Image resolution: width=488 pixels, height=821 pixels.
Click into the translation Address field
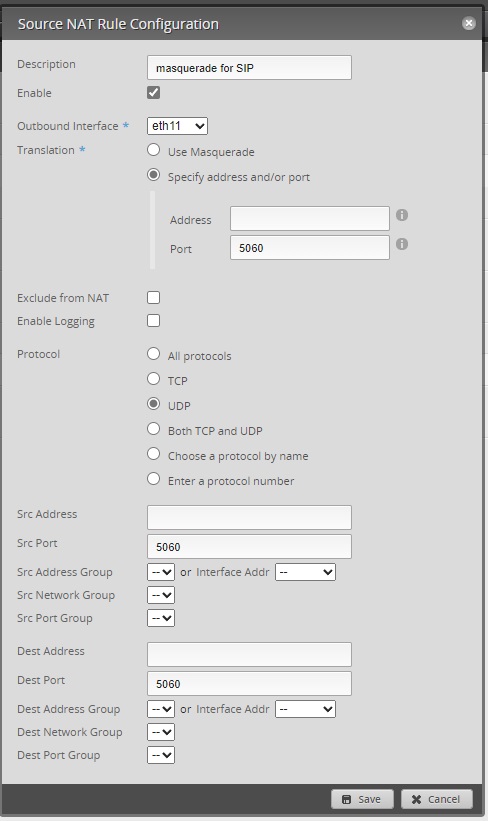point(310,218)
